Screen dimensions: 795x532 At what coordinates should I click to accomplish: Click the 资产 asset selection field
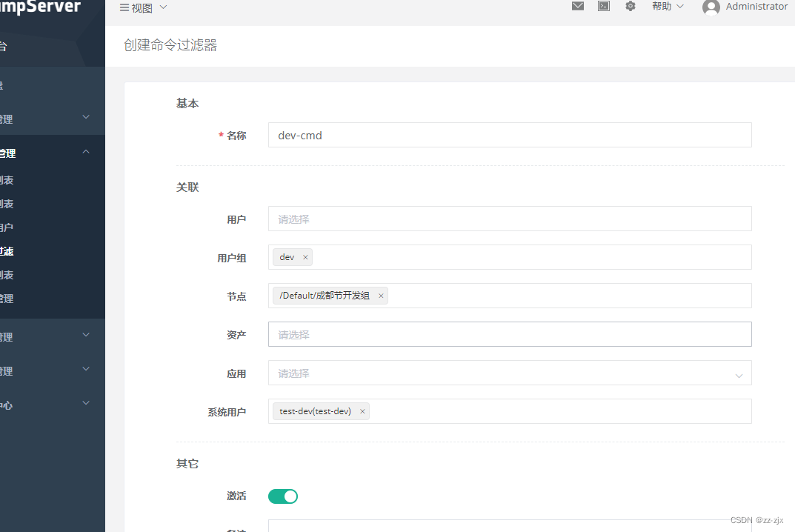click(510, 334)
